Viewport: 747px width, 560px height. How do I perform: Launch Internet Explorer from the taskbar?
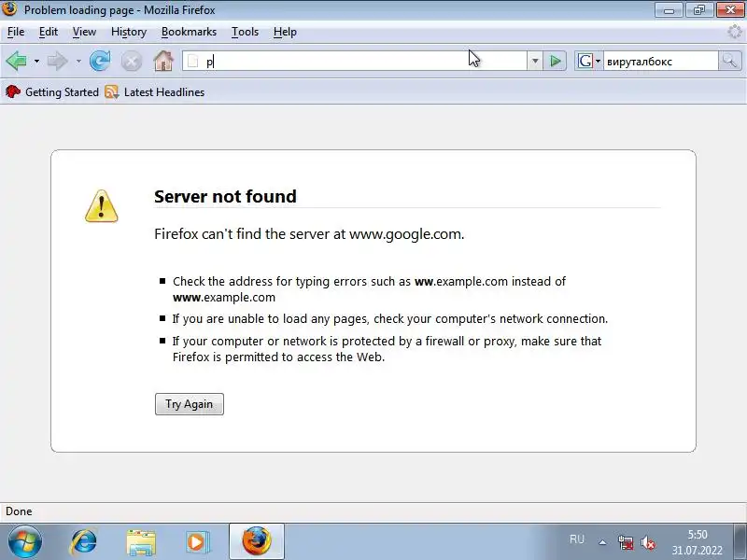pos(83,542)
